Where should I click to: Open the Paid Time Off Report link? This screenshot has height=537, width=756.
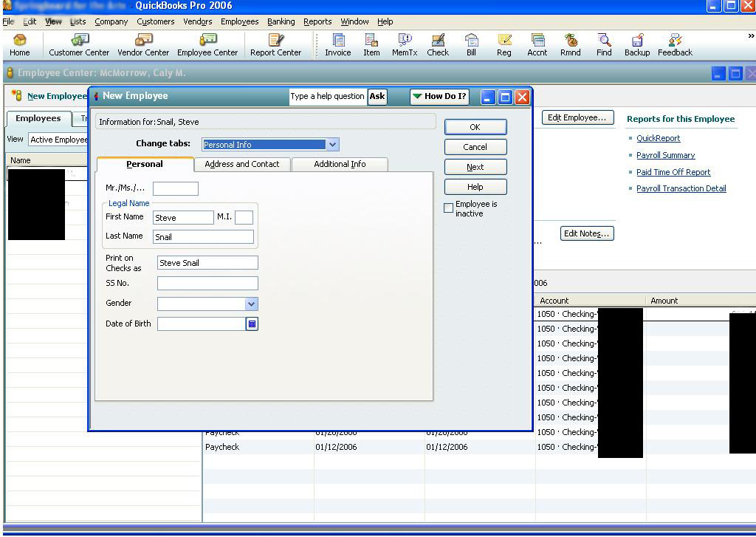click(x=673, y=172)
